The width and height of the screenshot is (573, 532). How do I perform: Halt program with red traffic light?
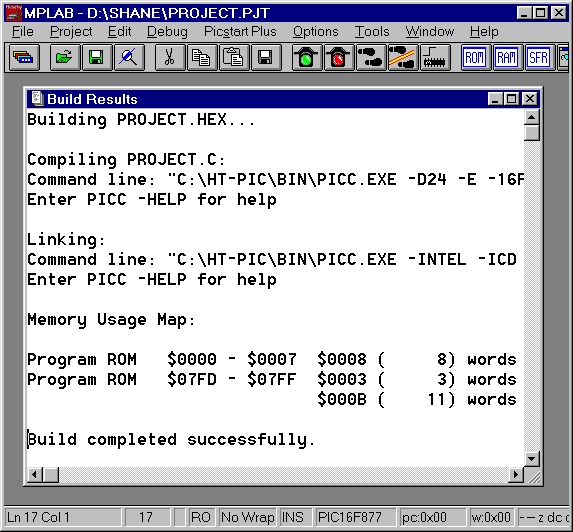[x=339, y=57]
